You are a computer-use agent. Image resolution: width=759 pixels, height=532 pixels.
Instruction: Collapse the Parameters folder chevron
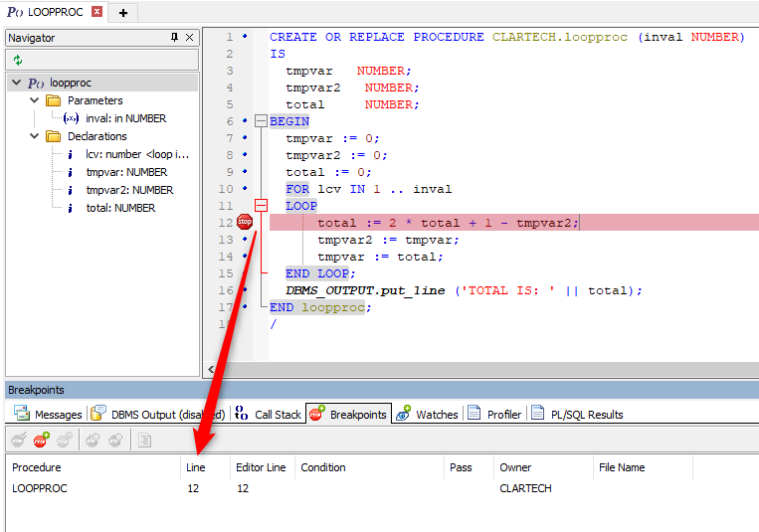click(35, 100)
